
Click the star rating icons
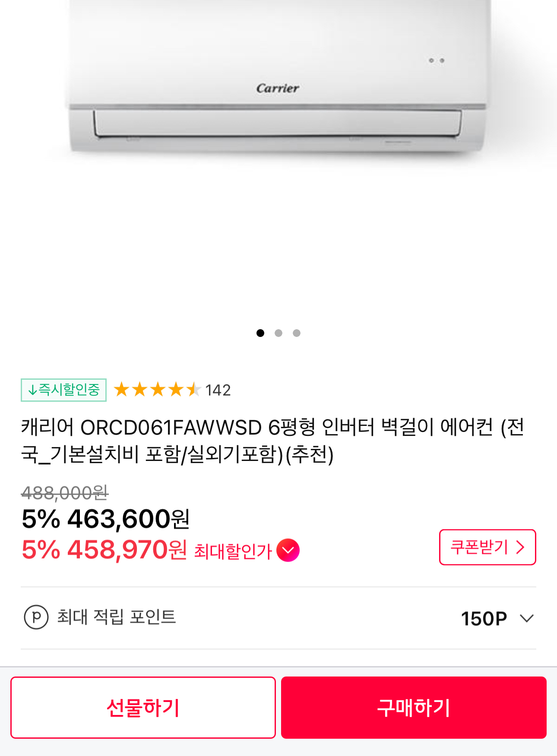[157, 390]
